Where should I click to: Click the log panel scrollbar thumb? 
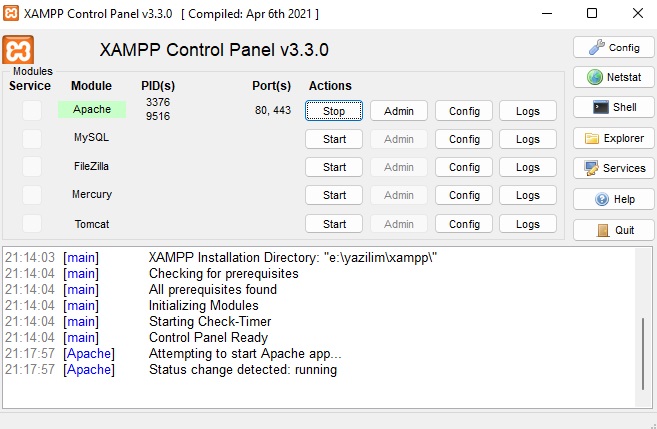click(x=643, y=354)
